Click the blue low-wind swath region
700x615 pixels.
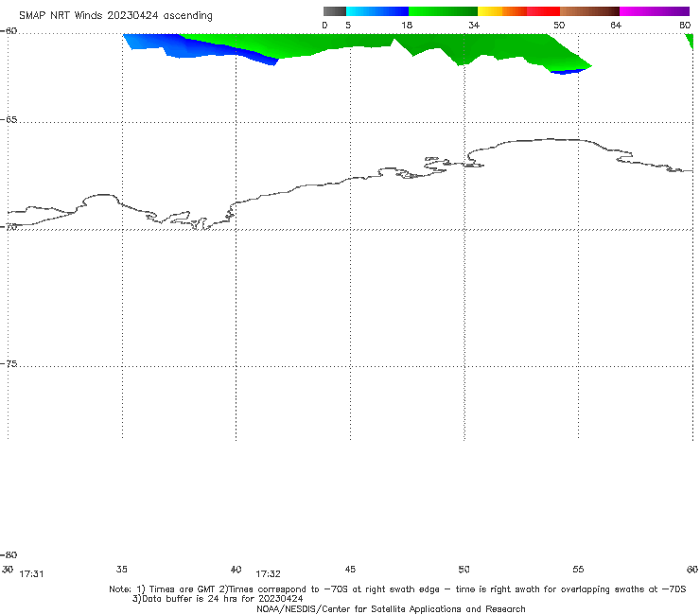coord(192,48)
